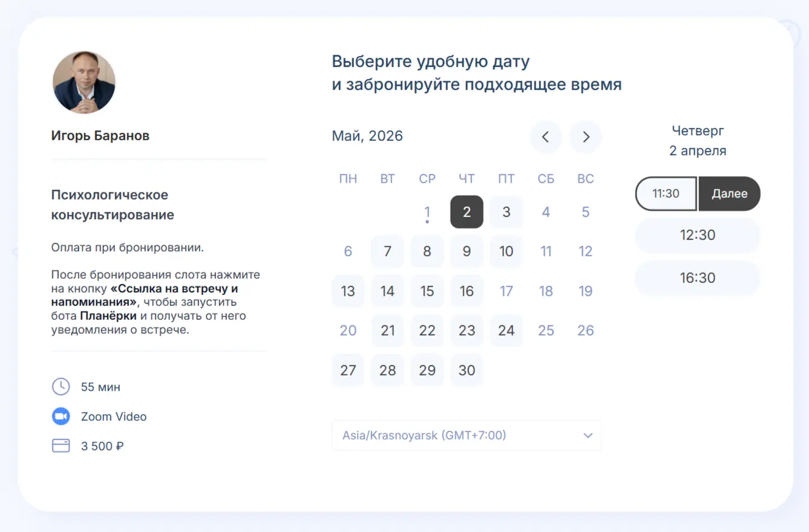Select date 3 in the calendar

point(506,212)
